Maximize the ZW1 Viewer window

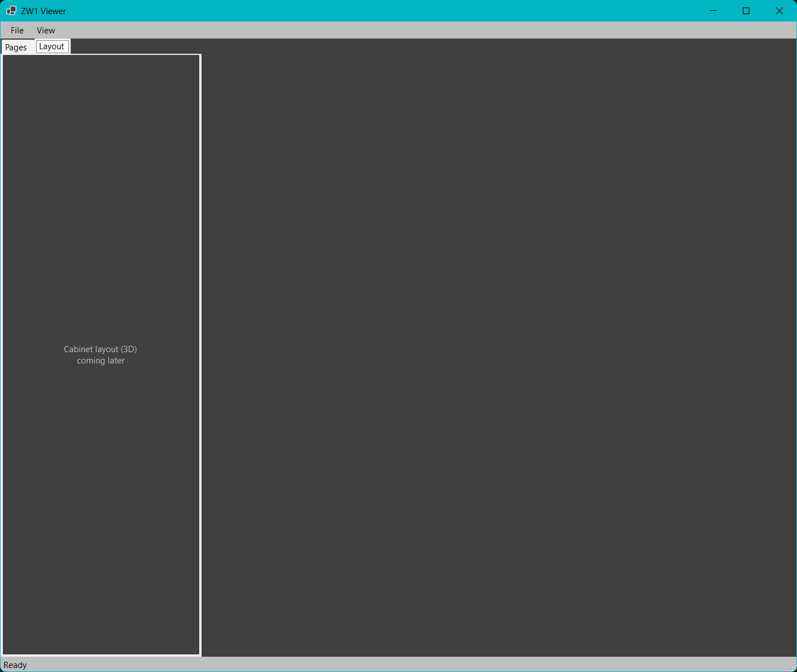click(746, 11)
